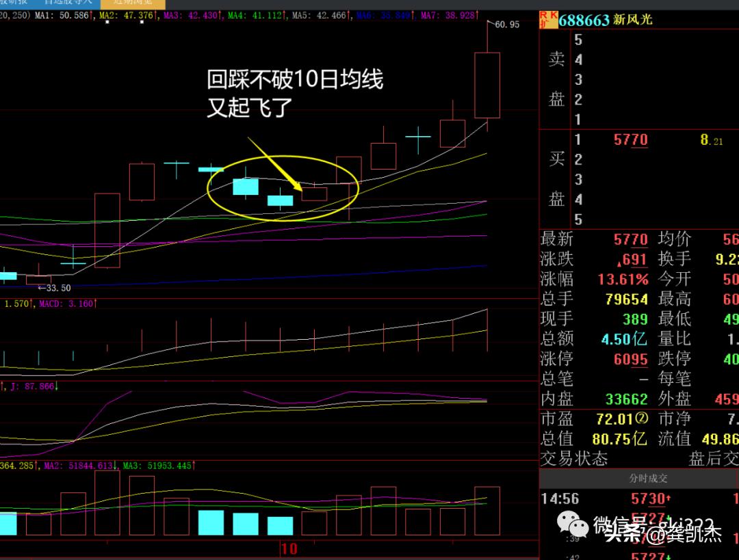
Task: Click the 33.50 low price marker
Action: [58, 289]
